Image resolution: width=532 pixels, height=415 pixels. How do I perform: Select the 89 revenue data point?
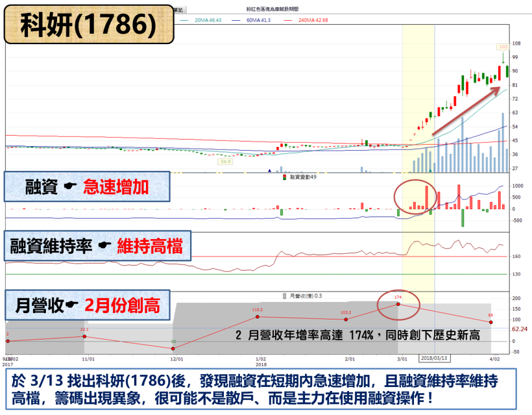tap(490, 322)
